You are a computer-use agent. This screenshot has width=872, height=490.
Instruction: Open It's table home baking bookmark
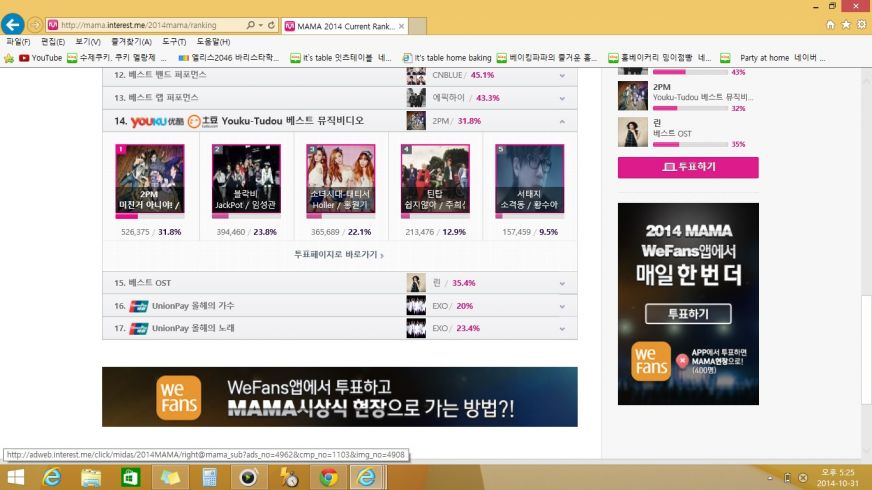(447, 58)
